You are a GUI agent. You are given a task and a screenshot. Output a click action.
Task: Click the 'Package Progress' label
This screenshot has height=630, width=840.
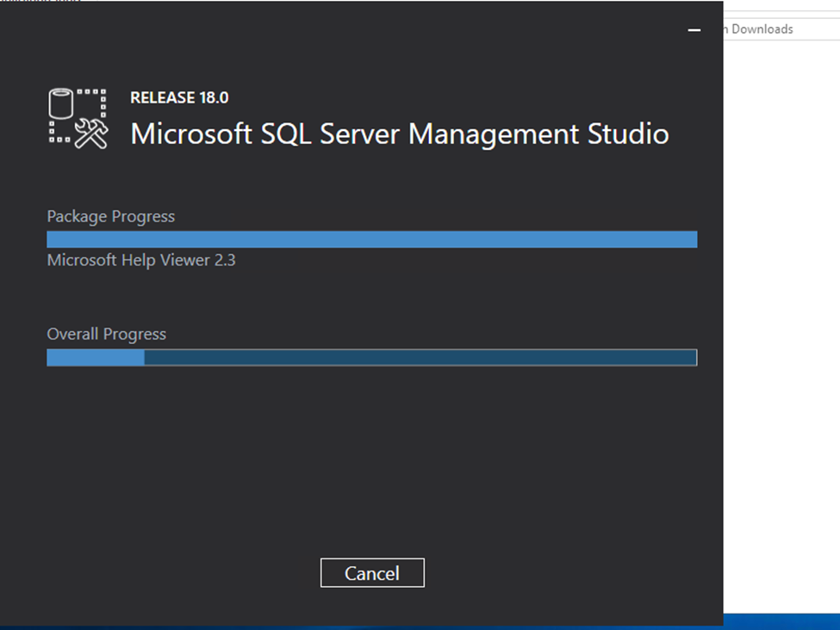pos(111,216)
